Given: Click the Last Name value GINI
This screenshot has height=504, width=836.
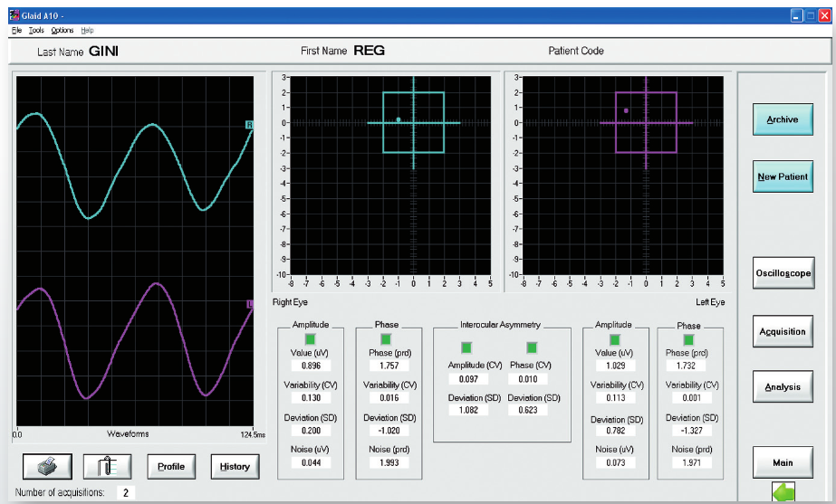Looking at the screenshot, I should point(103,52).
